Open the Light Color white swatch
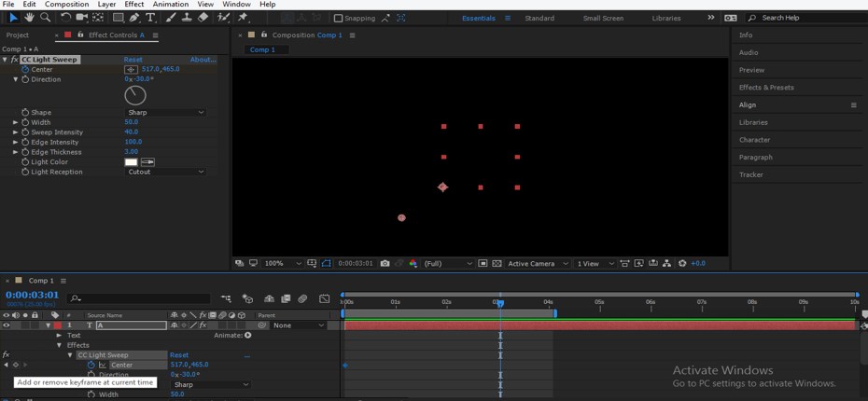Image resolution: width=868 pixels, height=401 pixels. click(132, 162)
